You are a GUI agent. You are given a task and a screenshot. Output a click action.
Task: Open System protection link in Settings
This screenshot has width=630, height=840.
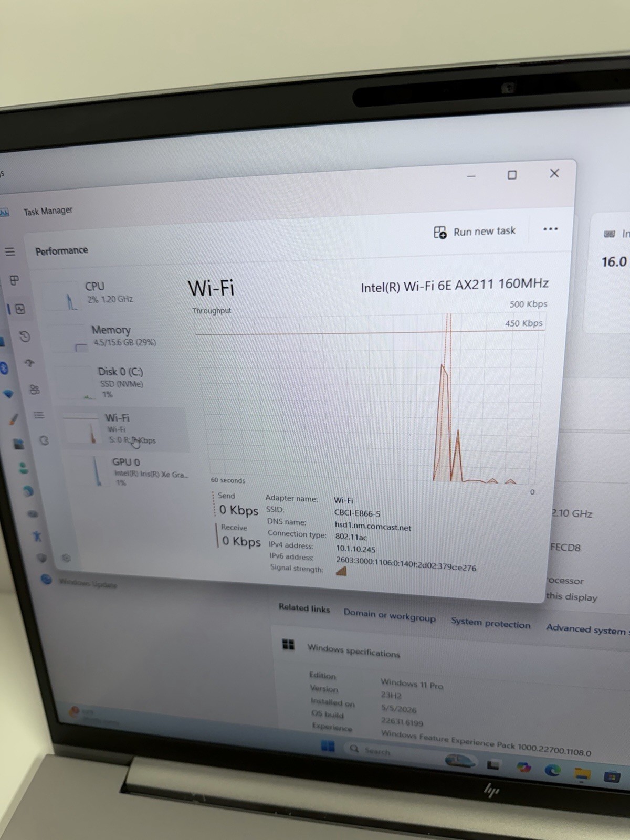pyautogui.click(x=490, y=623)
